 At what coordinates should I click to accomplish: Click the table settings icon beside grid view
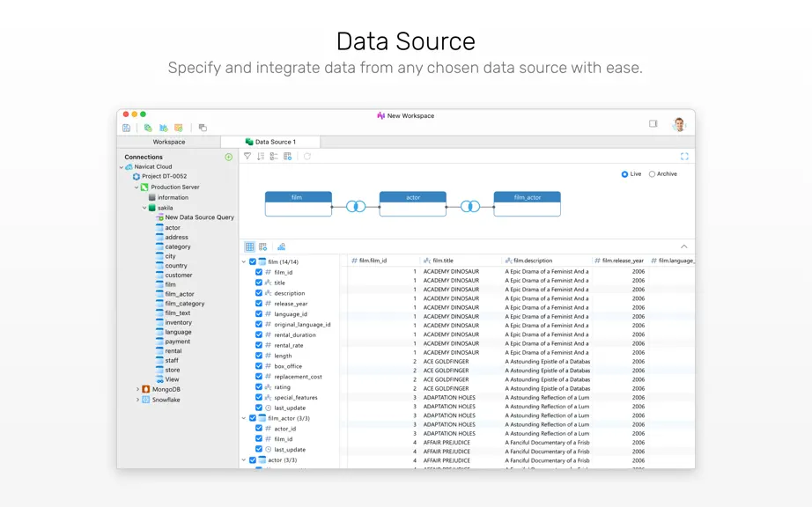coord(263,246)
